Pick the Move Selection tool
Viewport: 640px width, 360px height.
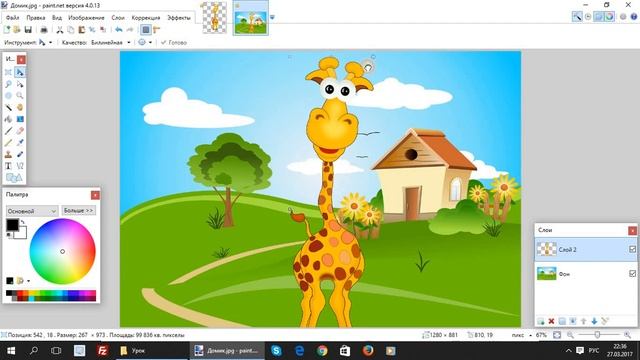20,84
